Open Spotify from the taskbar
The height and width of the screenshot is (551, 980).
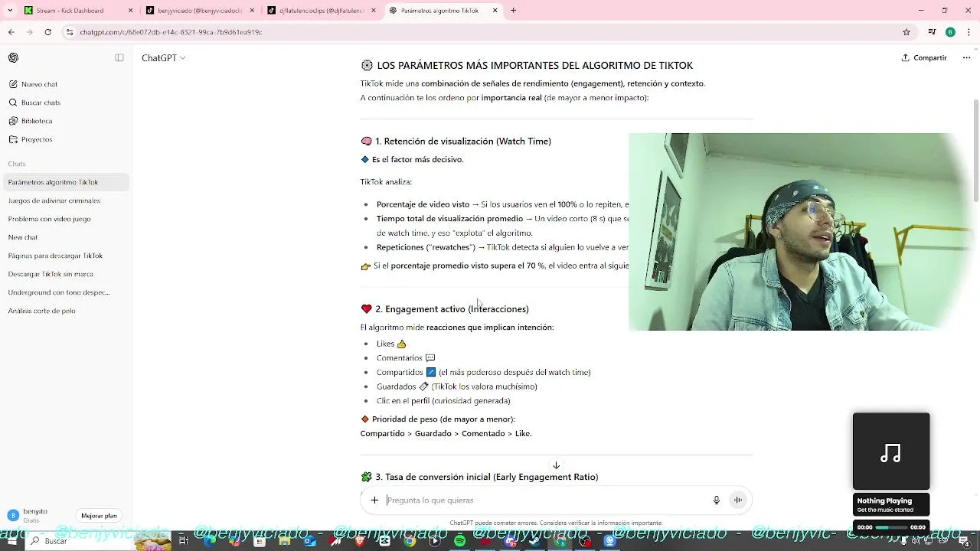point(459,541)
